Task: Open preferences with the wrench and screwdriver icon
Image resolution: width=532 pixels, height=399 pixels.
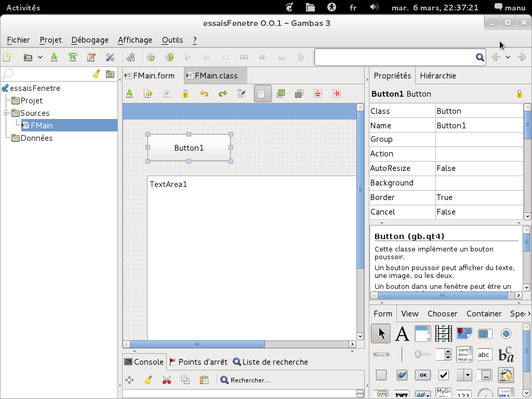Action: [x=110, y=57]
